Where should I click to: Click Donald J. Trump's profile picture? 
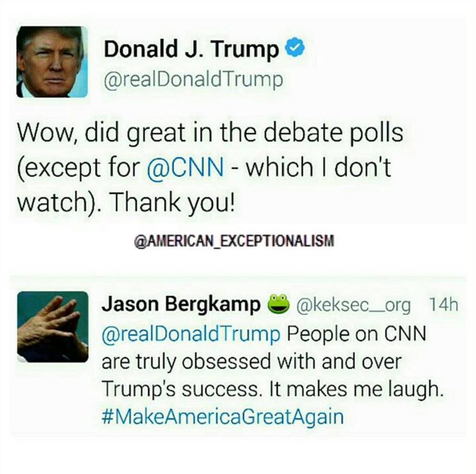(x=52, y=62)
